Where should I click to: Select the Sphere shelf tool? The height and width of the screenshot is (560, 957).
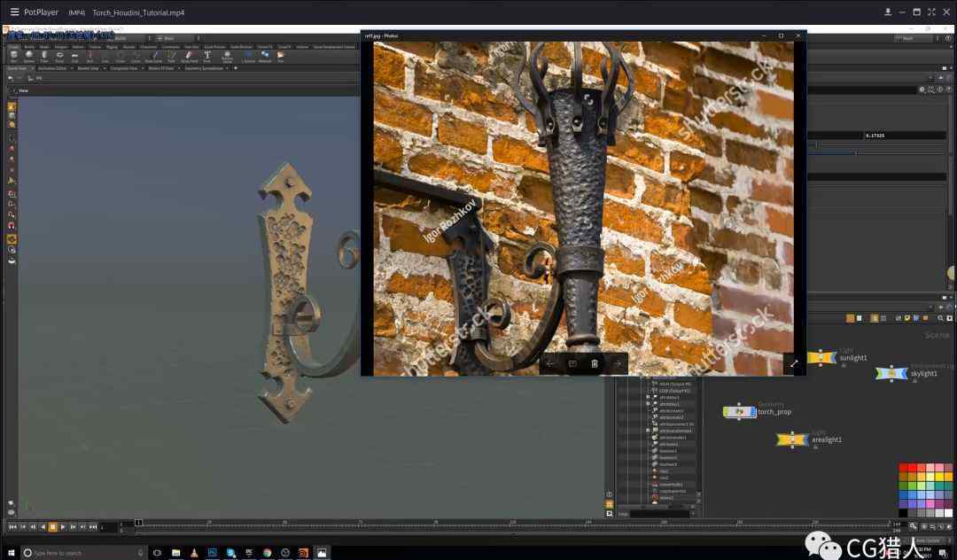29,56
